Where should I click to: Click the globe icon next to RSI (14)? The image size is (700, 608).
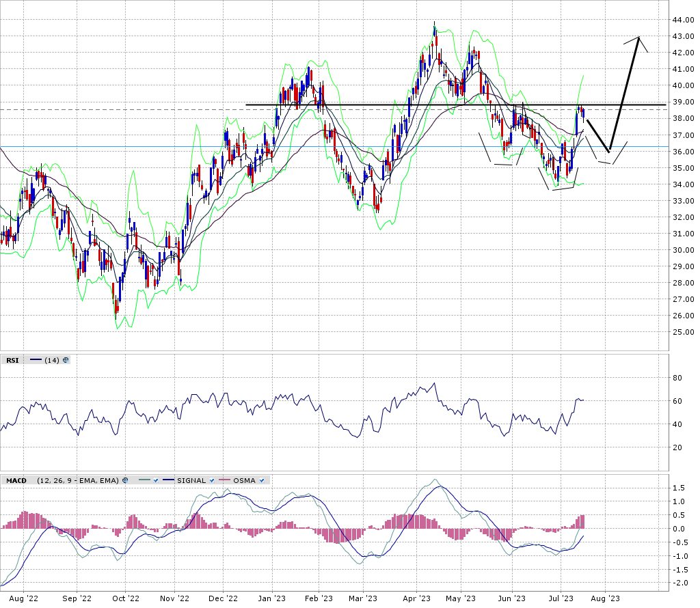[x=66, y=360]
